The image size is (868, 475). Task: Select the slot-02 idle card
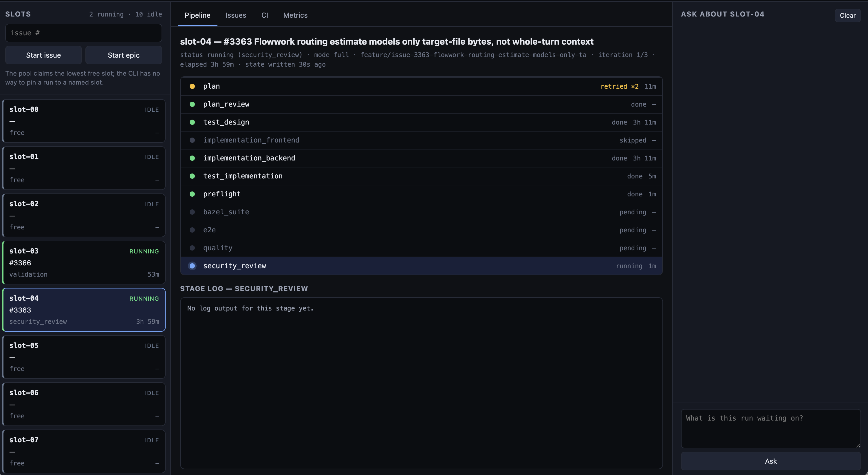coord(84,215)
